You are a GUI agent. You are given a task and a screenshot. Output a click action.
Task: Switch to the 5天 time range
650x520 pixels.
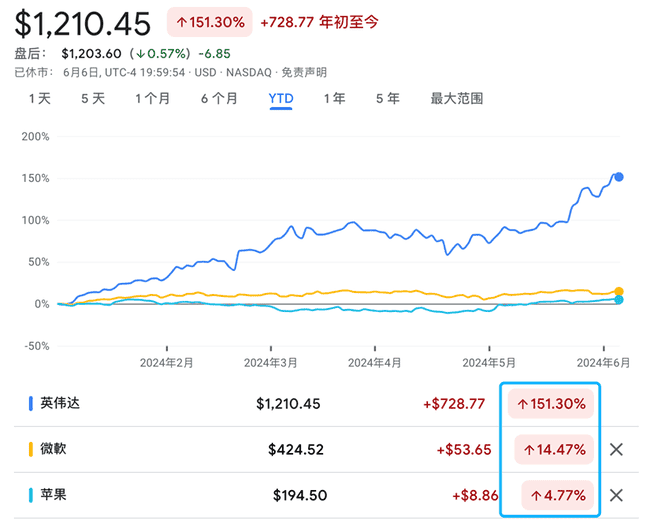tap(93, 98)
